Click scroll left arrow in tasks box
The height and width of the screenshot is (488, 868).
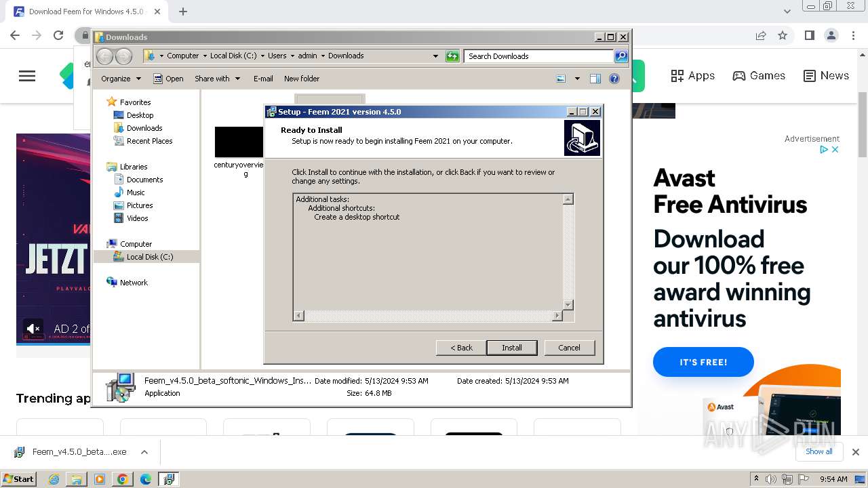tap(299, 316)
